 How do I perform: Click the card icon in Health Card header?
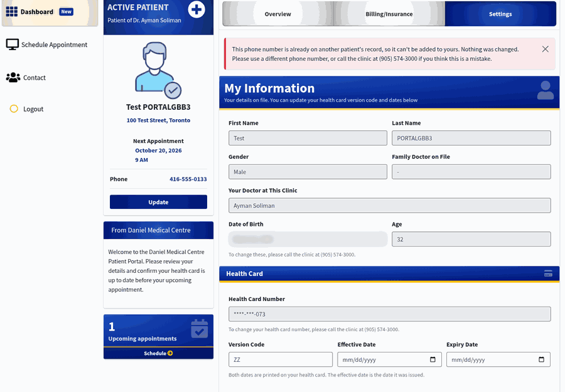(548, 273)
